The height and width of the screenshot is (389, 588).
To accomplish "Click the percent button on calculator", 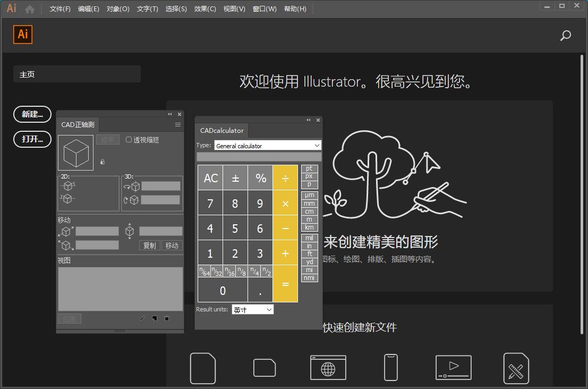I will 260,178.
